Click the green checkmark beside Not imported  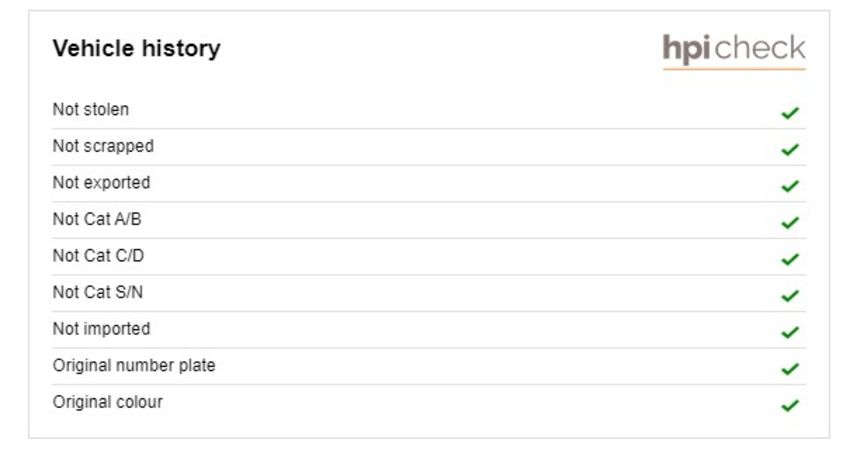[790, 332]
